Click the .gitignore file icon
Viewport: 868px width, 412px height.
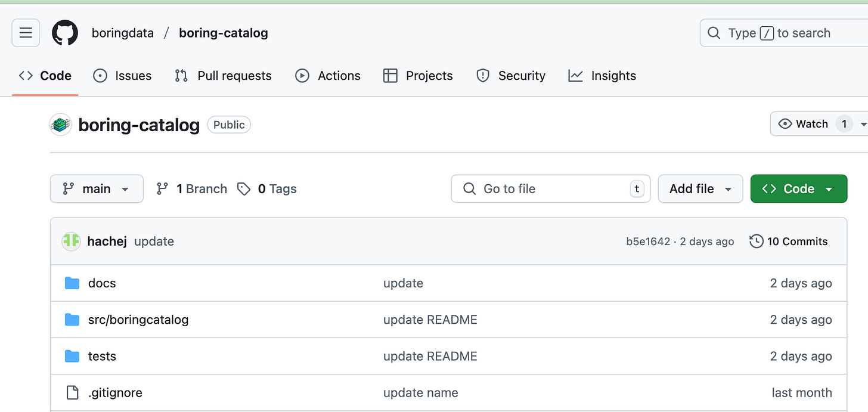(72, 392)
